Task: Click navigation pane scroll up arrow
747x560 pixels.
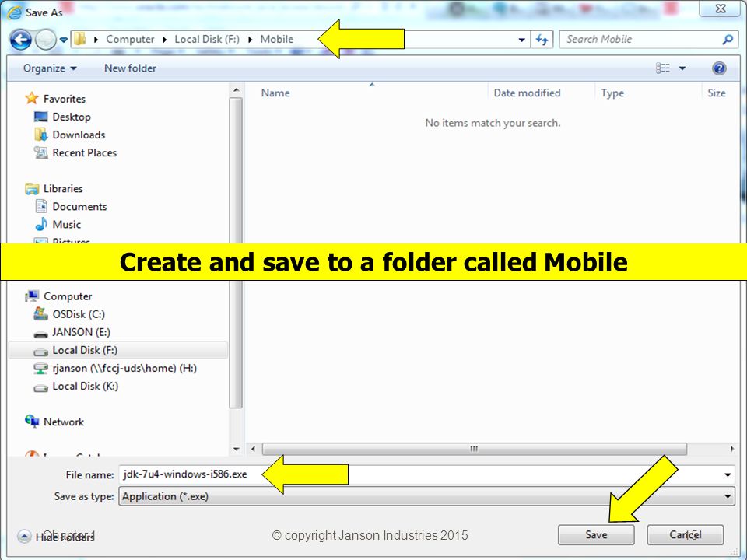Action: pyautogui.click(x=236, y=89)
